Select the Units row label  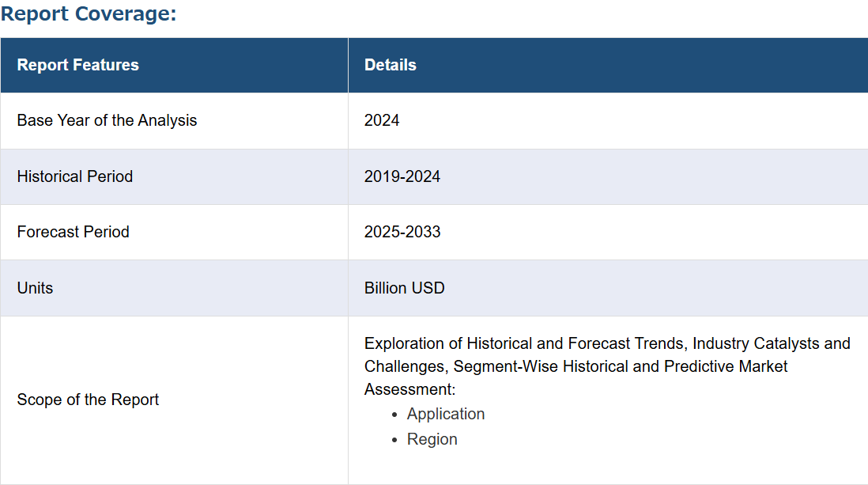[35, 288]
